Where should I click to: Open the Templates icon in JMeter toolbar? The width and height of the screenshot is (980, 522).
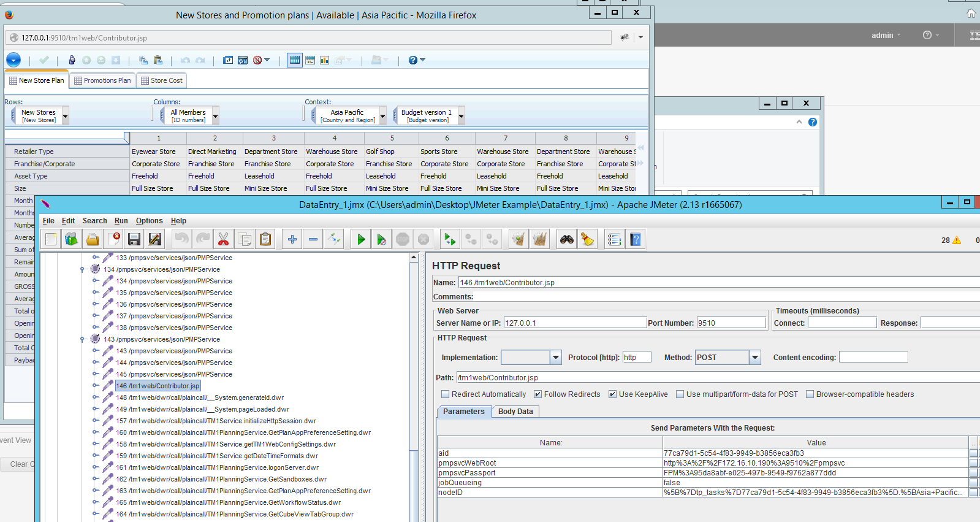72,239
